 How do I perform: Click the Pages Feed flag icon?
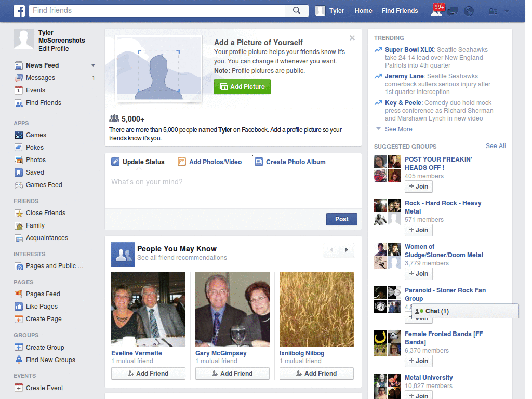tap(19, 294)
